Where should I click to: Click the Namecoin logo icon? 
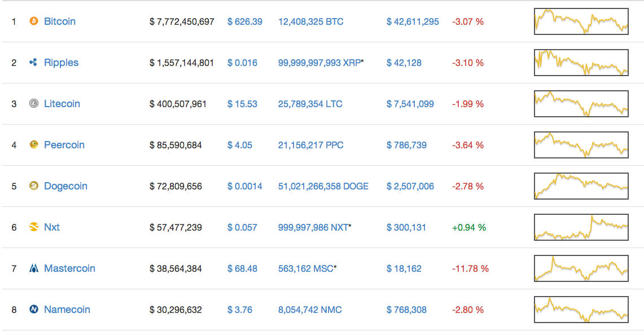(x=34, y=310)
